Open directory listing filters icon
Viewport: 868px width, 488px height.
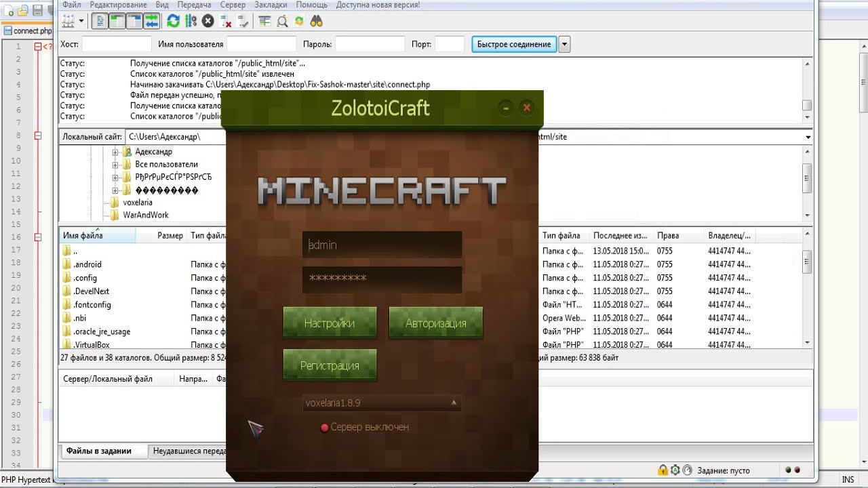(264, 21)
